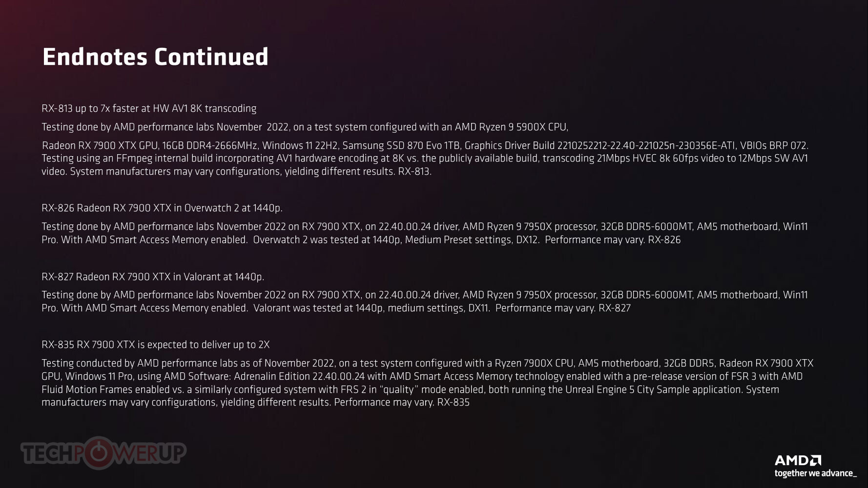Click the trailing RX-835 reference code

[x=453, y=403]
